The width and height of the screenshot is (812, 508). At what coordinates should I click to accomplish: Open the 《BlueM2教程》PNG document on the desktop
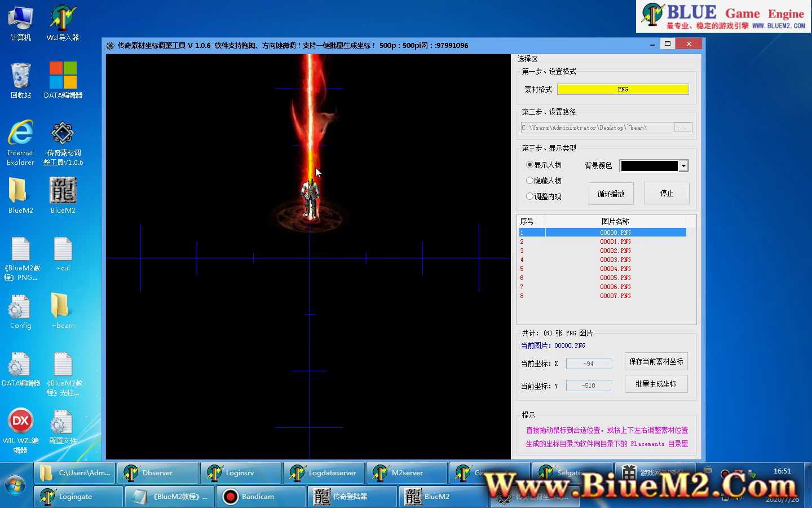point(21,258)
